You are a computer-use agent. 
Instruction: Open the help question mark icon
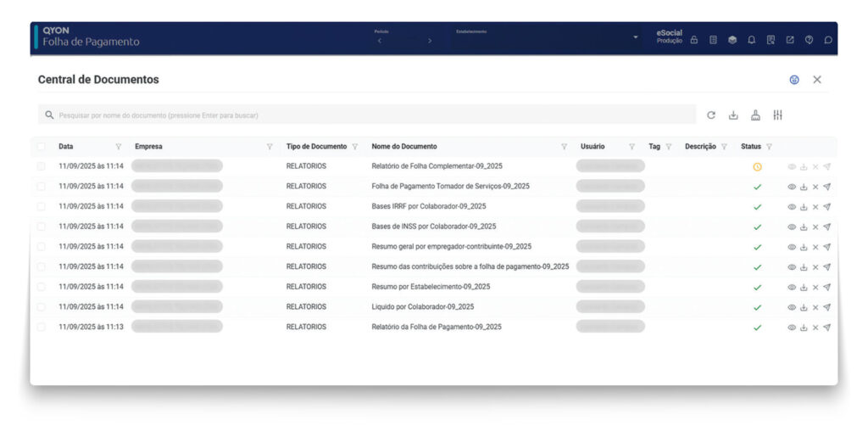(x=809, y=40)
